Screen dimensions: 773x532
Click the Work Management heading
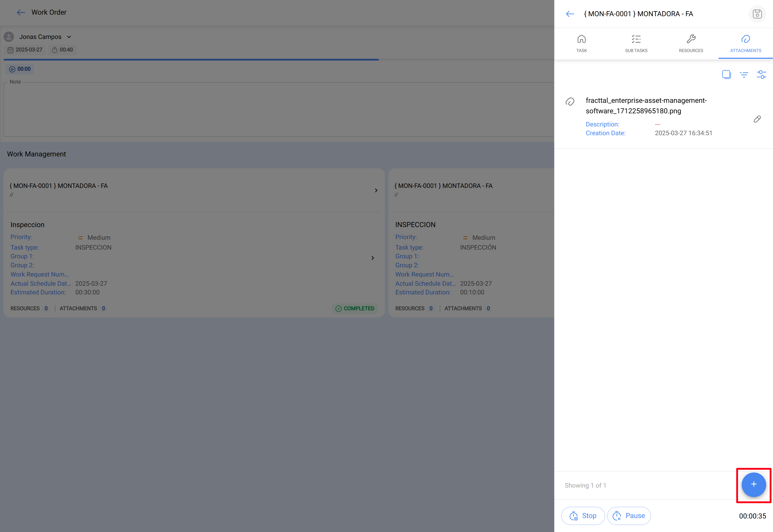coord(36,154)
